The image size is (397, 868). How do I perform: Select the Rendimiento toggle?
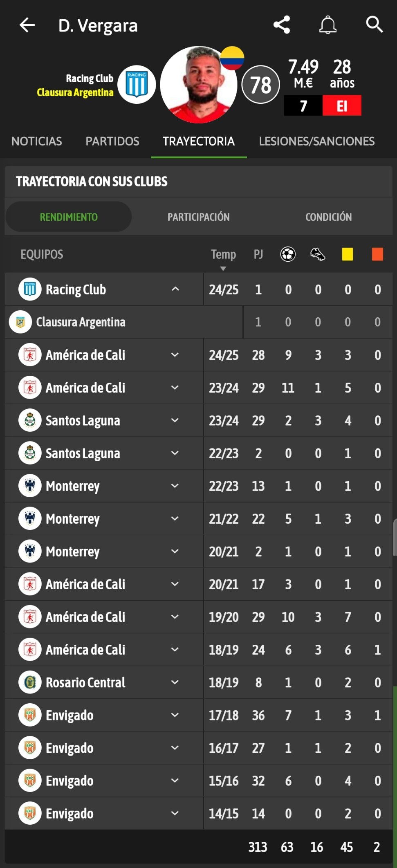click(69, 217)
